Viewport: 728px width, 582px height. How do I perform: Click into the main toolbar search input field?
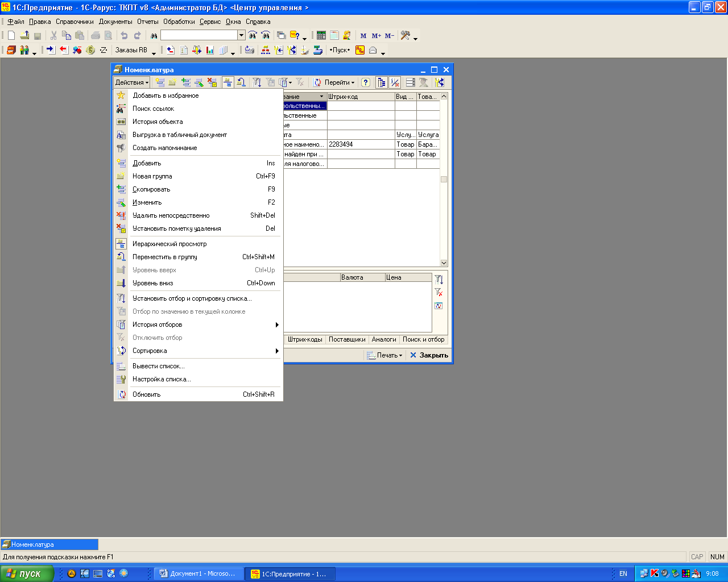click(x=199, y=35)
